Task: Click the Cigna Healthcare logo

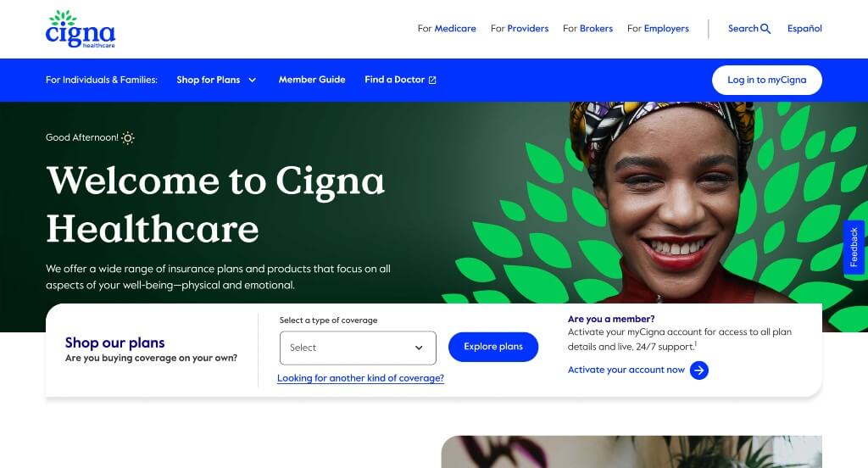Action: coord(81,29)
